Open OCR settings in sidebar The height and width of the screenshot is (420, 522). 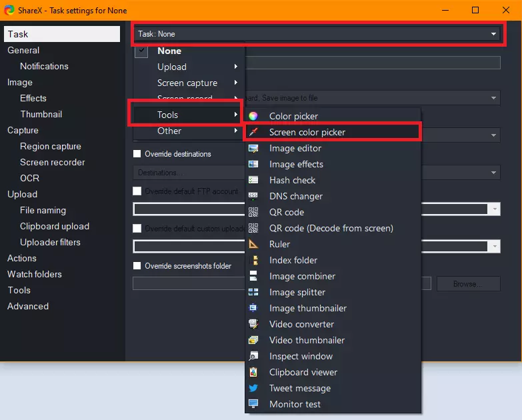[29, 178]
